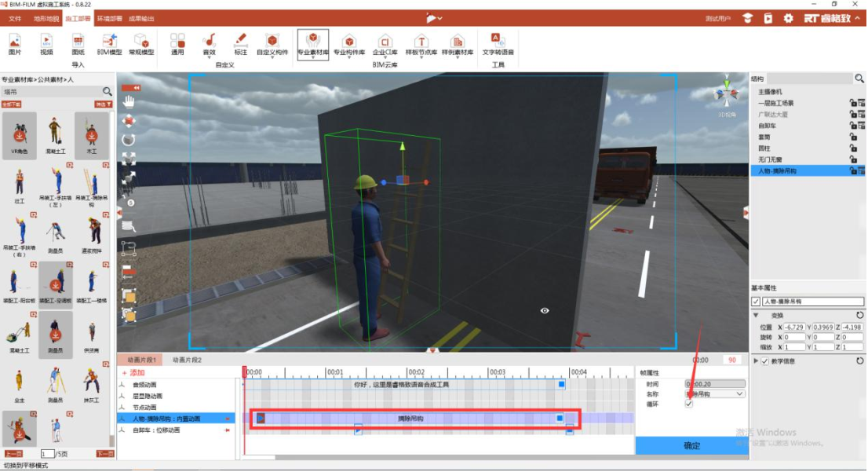Screen dimensions: 868x472
Task: Switch to 动画片段2 tab
Action: pyautogui.click(x=187, y=360)
